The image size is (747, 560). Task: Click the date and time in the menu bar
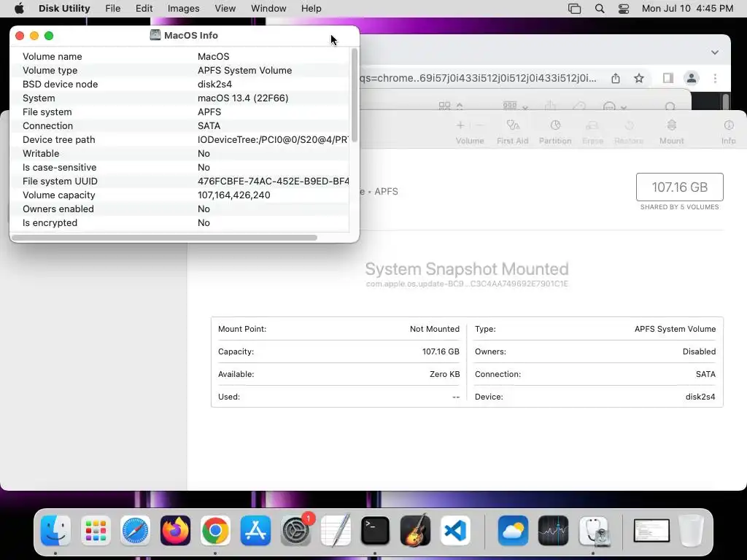pyautogui.click(x=687, y=9)
